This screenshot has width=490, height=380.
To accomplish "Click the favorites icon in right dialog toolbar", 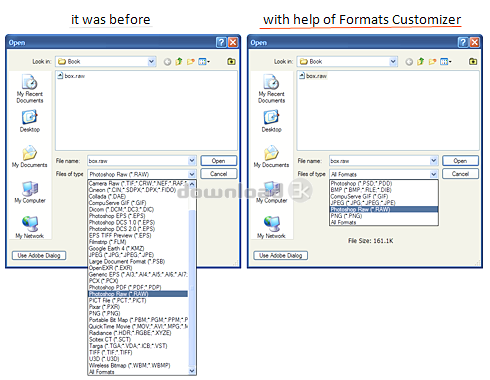I will coord(473,61).
